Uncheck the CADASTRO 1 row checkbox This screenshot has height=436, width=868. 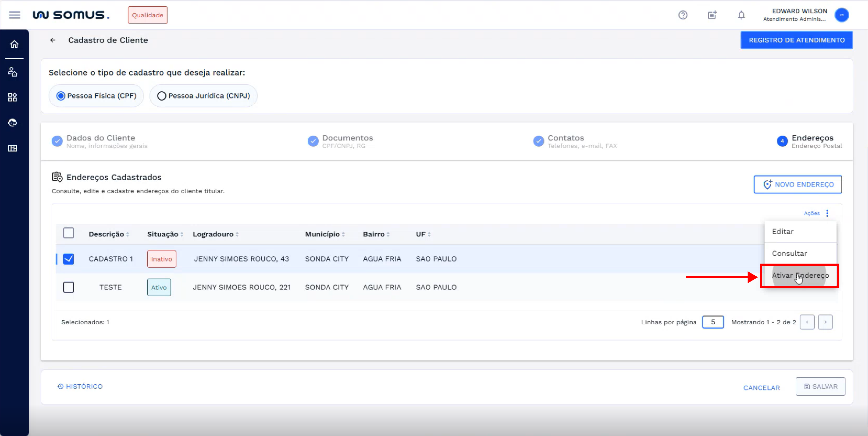pyautogui.click(x=68, y=259)
